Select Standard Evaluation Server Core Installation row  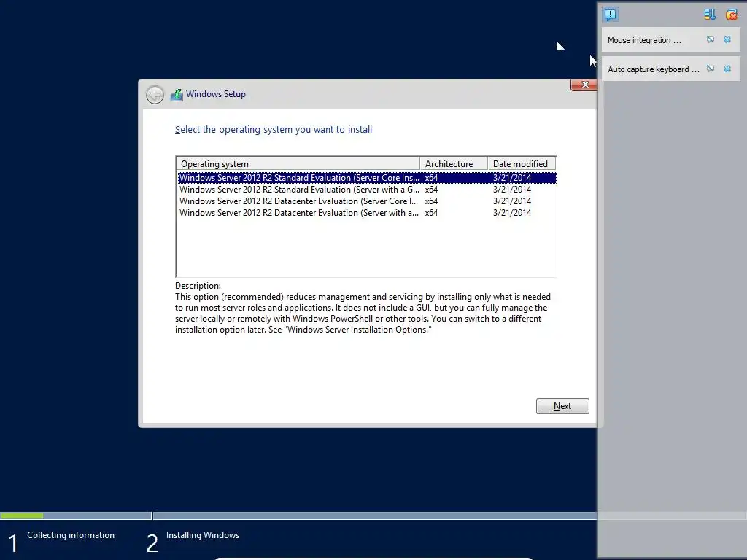click(367, 178)
